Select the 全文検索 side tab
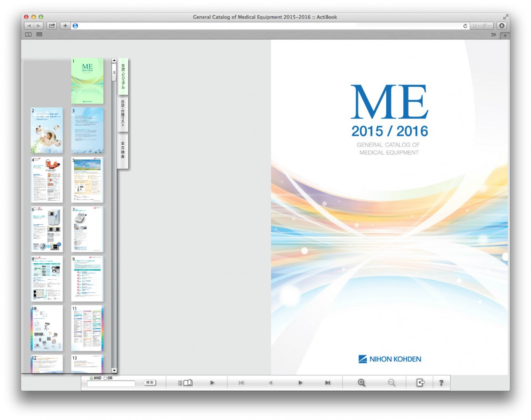Viewport: 531px width, 420px height. 123,150
